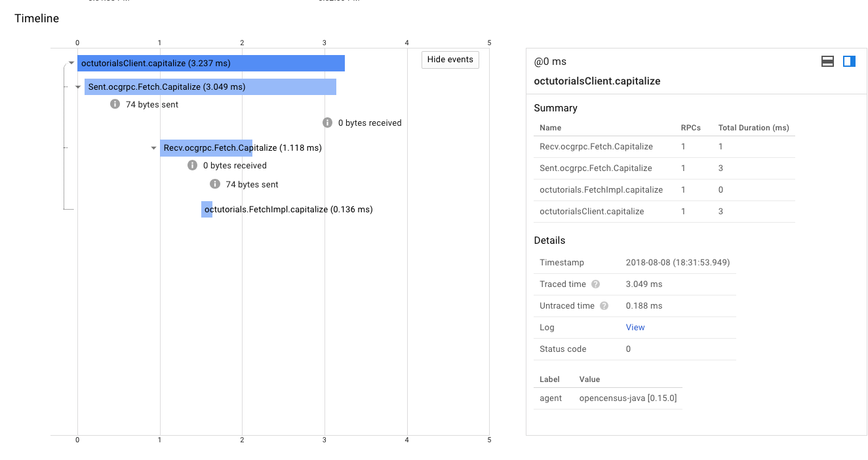Click info icon beside Recv span's 74 bytes sent
Viewport: 868px width, 460px height.
click(215, 184)
